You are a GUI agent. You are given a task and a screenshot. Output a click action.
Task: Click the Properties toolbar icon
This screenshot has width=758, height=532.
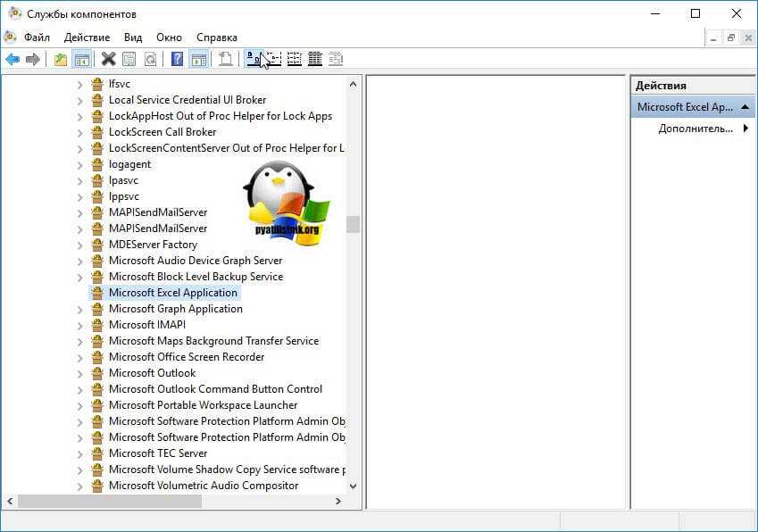129,60
